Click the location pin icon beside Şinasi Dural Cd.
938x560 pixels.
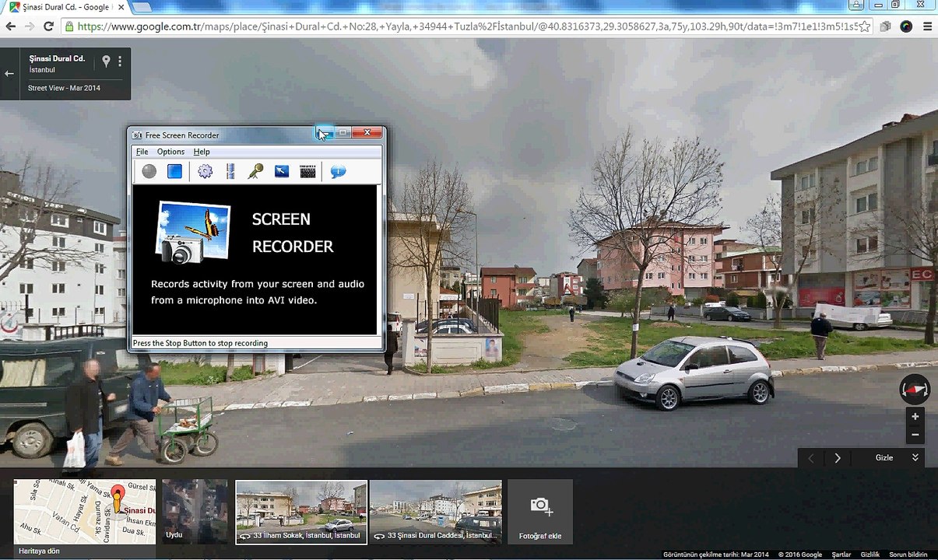coord(107,61)
